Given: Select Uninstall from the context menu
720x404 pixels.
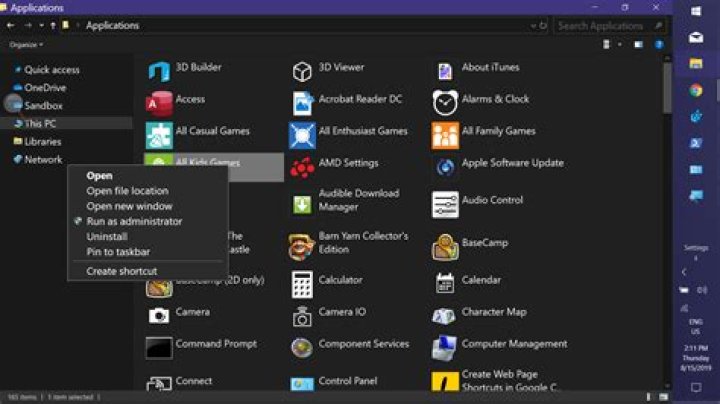Looking at the screenshot, I should point(107,236).
